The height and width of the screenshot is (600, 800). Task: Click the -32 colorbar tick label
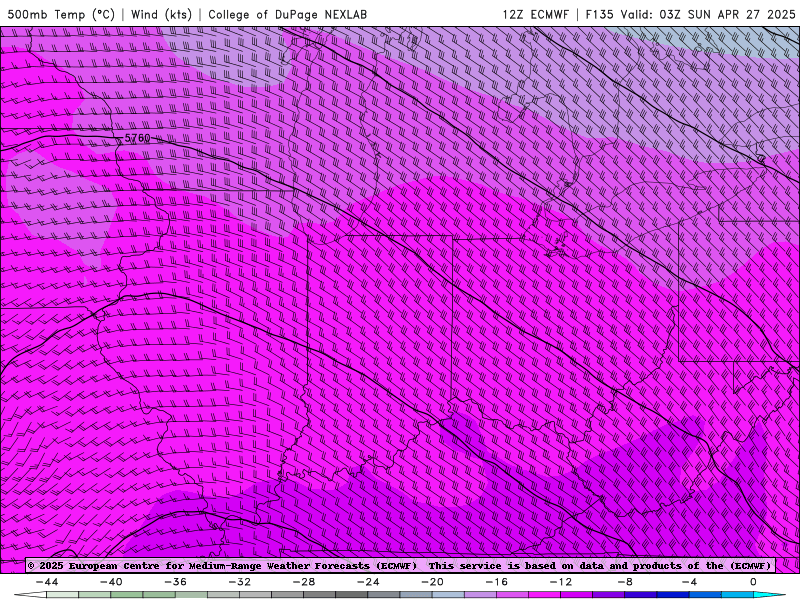click(239, 582)
